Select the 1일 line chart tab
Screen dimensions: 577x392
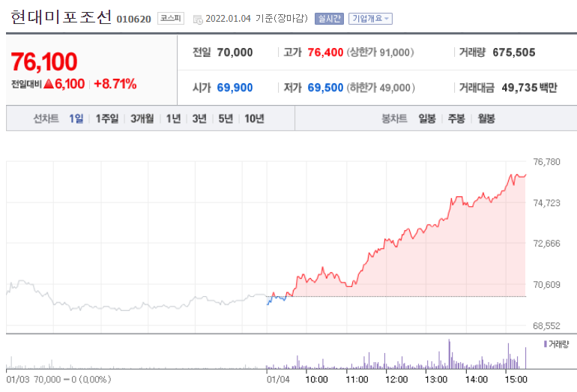click(x=76, y=118)
